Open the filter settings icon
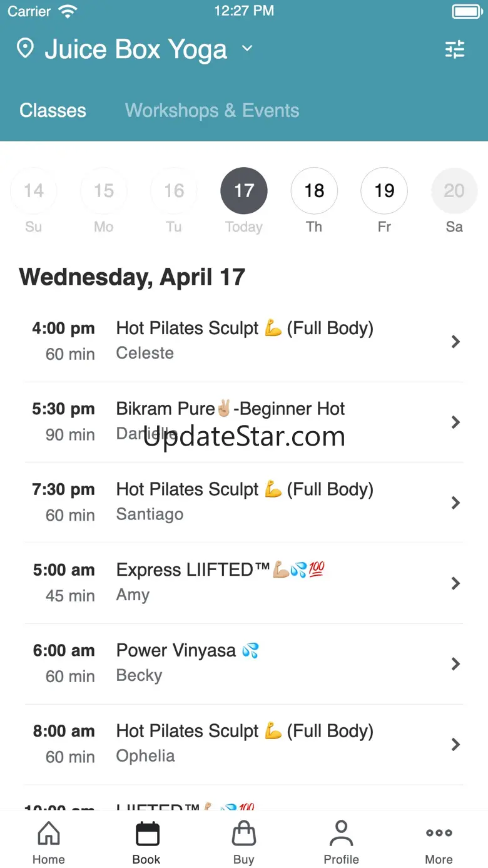 [x=455, y=49]
